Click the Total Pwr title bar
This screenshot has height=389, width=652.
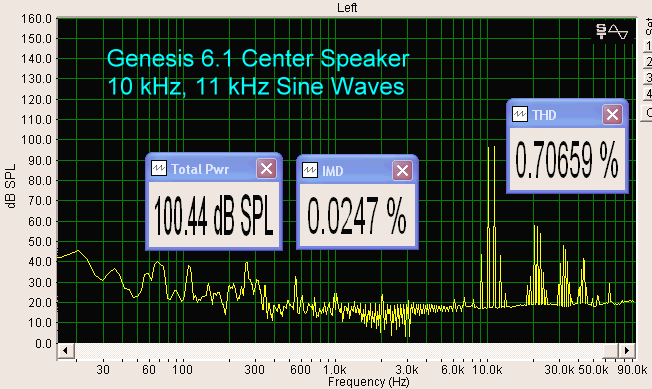point(214,168)
